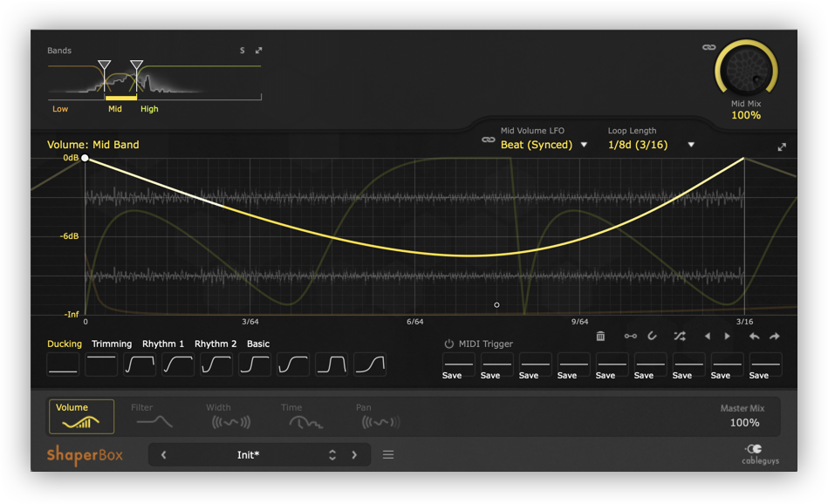The width and height of the screenshot is (828, 504).
Task: Go to the next preset
Action: (354, 455)
